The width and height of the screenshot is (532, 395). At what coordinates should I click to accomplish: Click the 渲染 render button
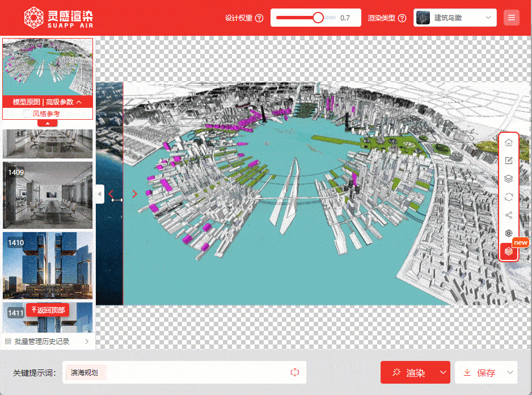(x=409, y=372)
